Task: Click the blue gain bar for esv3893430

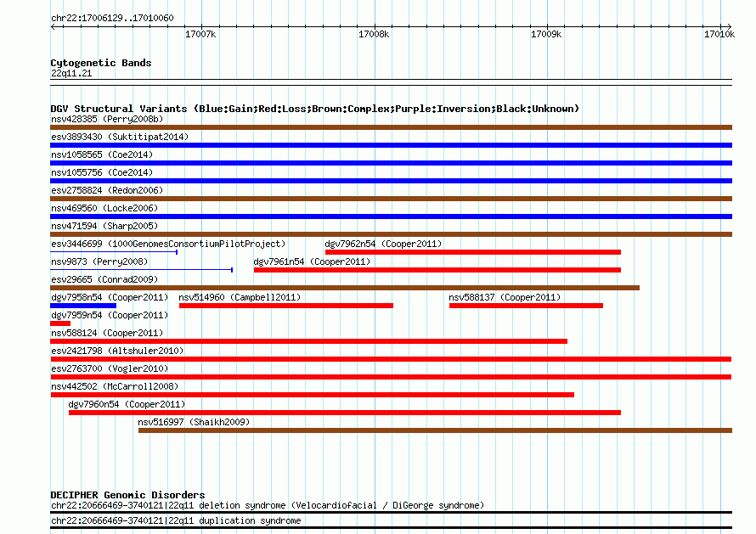Action: click(391, 145)
